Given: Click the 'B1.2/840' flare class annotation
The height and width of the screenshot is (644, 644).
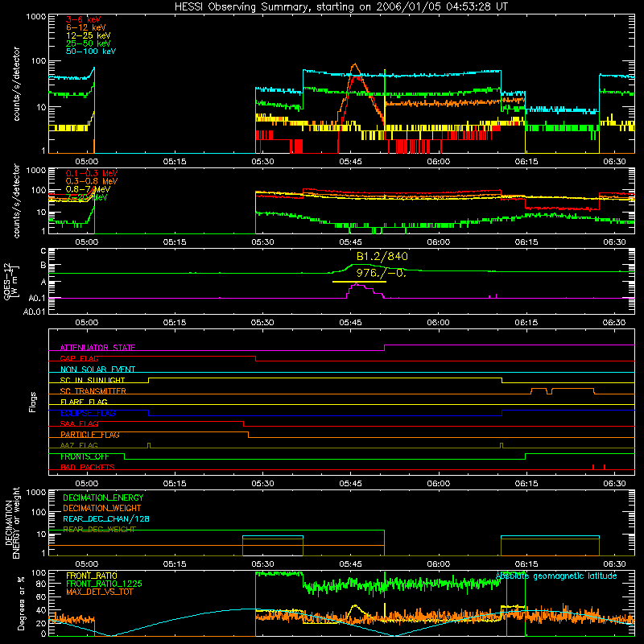Looking at the screenshot, I should tap(382, 256).
